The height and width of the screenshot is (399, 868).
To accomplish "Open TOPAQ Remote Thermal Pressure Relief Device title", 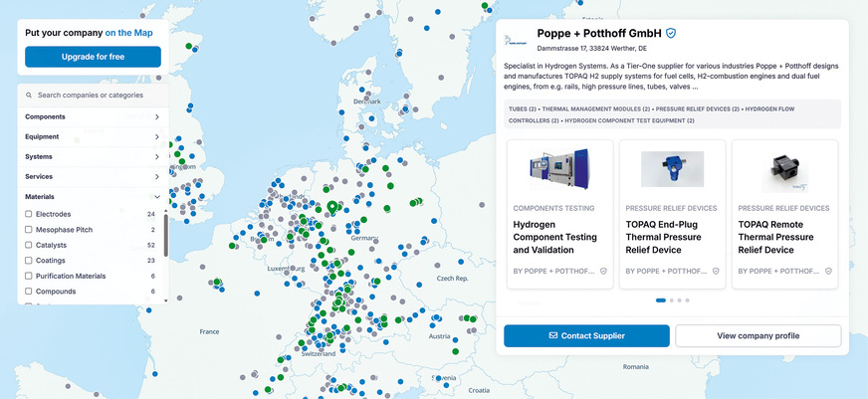I will point(775,237).
